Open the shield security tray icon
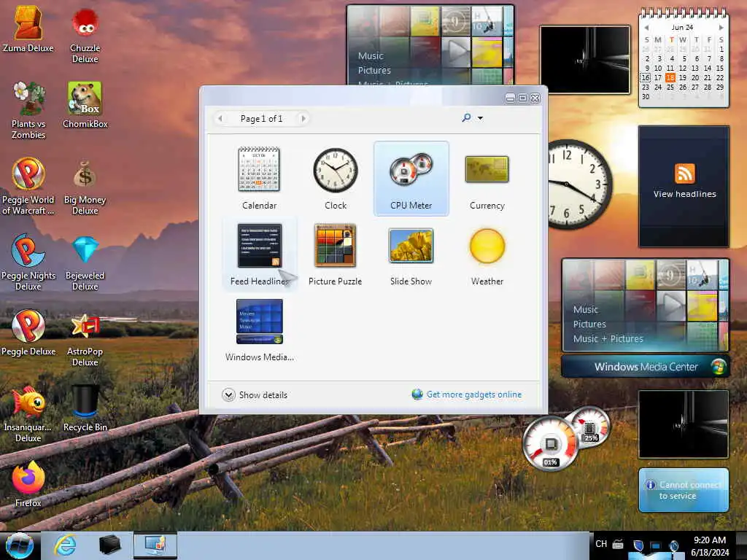This screenshot has width=747, height=560. [638, 545]
